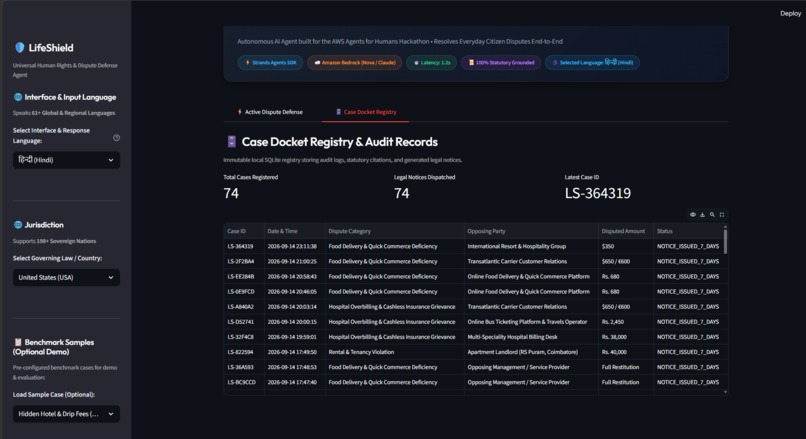The width and height of the screenshot is (806, 439).
Task: Select case ID cell LS-0E9FCD
Action: pyautogui.click(x=244, y=291)
